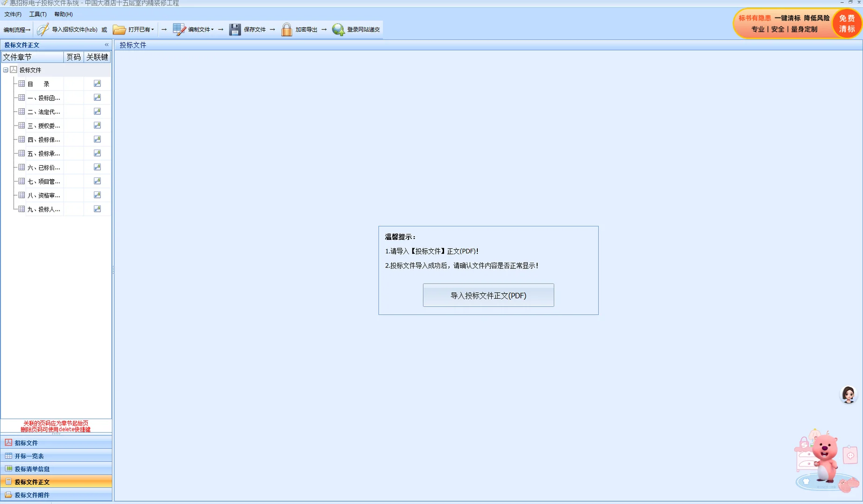Click the link icon for 七、项目管...
The image size is (863, 504).
tap(97, 181)
